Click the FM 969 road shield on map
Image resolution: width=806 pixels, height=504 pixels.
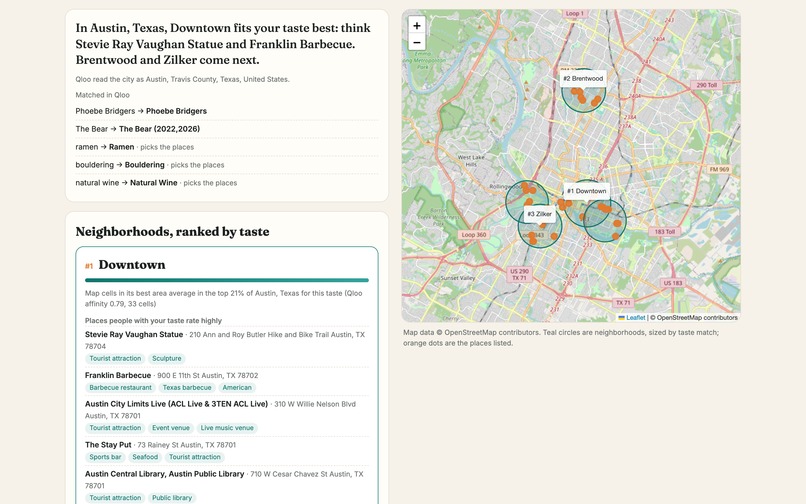point(719,169)
